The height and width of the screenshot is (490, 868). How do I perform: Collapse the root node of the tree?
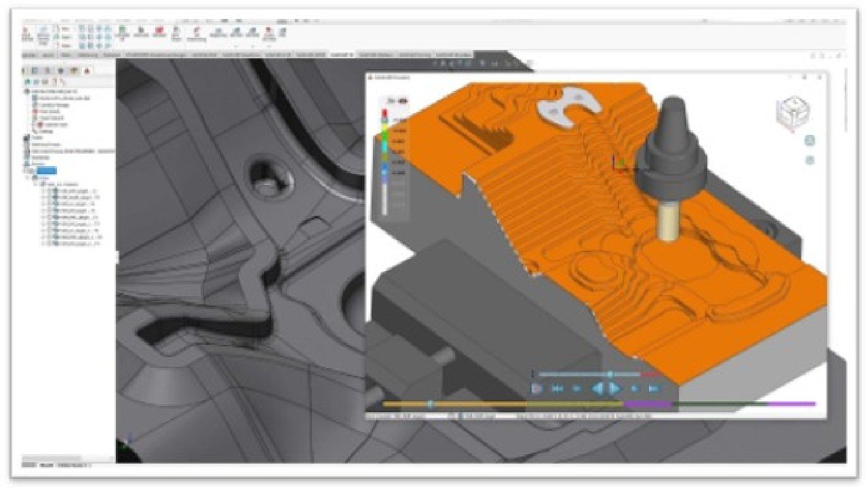[26, 90]
